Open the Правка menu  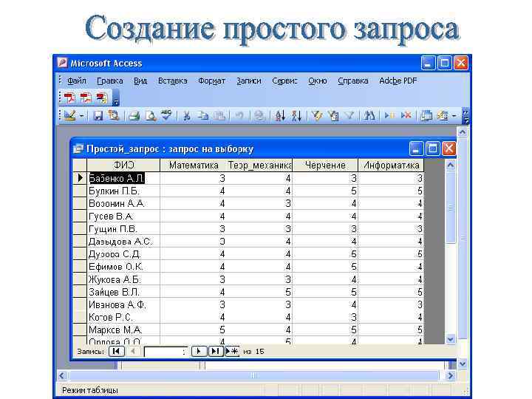coord(110,81)
